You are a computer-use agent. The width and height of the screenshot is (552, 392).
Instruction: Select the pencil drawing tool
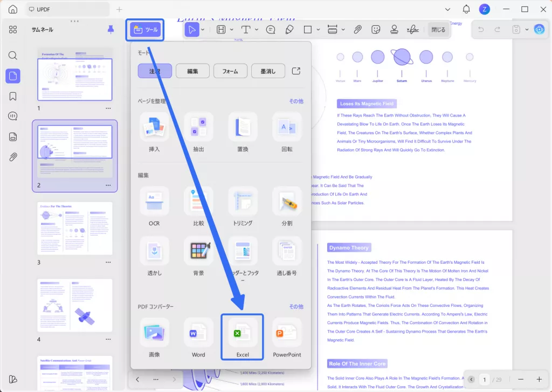tap(289, 30)
